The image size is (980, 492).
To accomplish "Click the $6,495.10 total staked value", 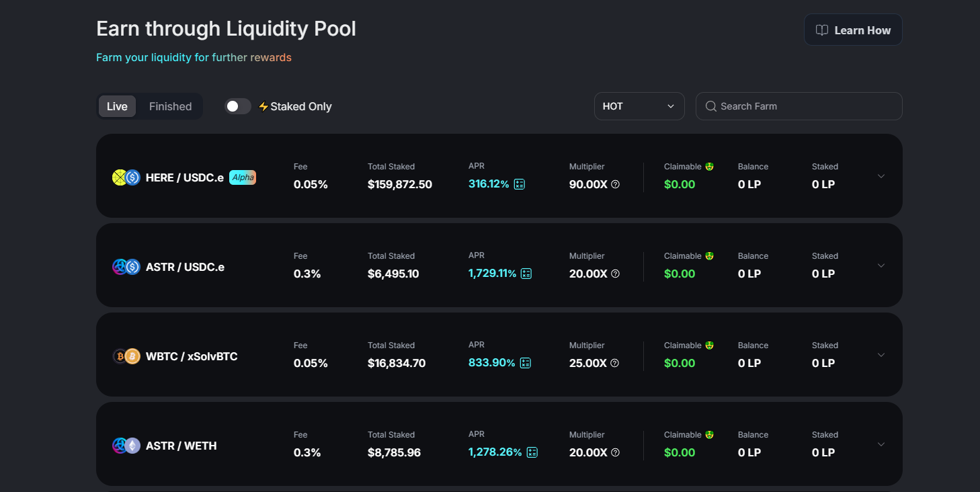I will tap(393, 274).
